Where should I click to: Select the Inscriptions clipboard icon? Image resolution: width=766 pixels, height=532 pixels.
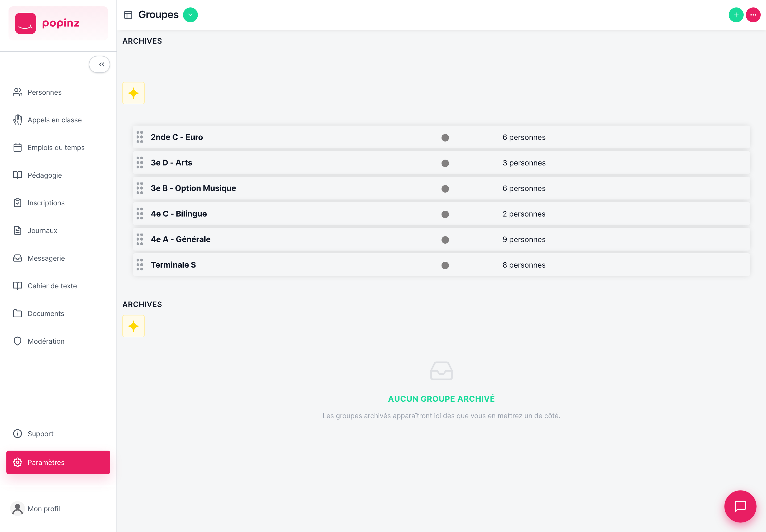point(17,203)
